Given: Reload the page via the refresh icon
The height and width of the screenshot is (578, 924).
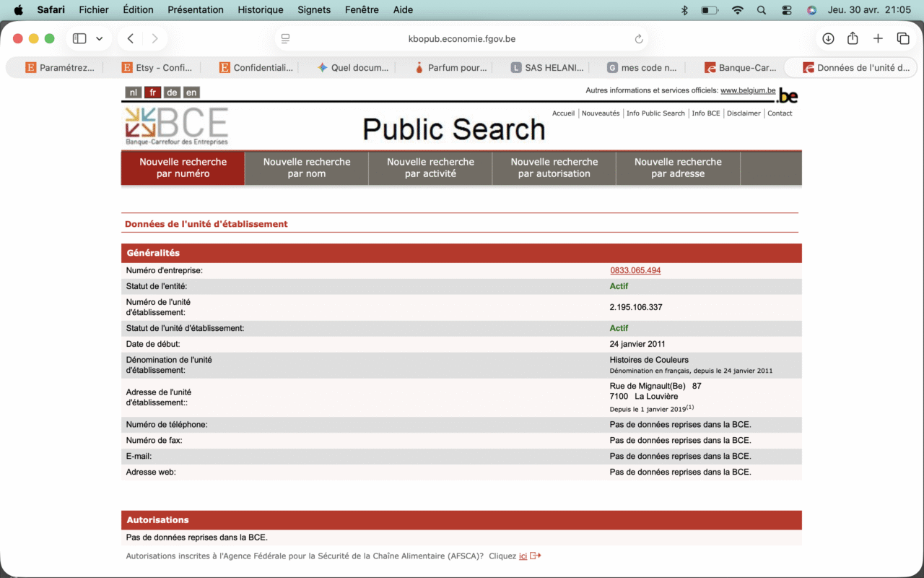Looking at the screenshot, I should pos(639,39).
